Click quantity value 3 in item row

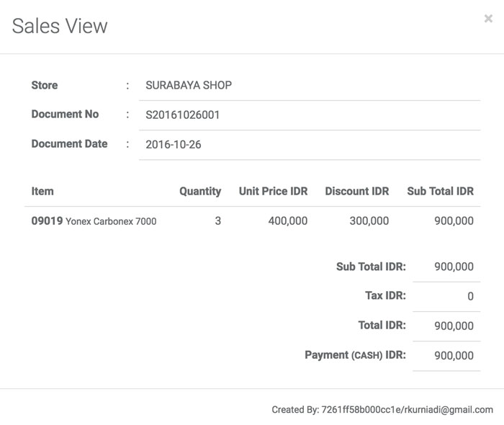click(218, 221)
